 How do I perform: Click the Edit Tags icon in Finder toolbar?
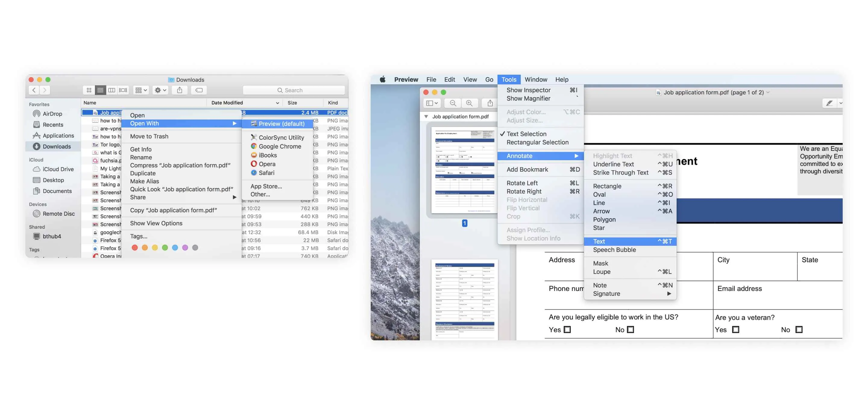(199, 90)
